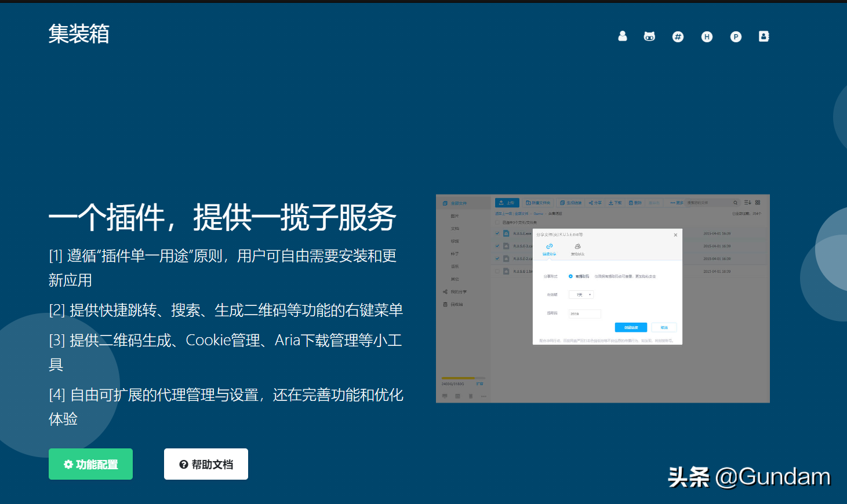Open the 7天 validity period dropdown
Viewport: 847px width, 504px height.
pos(581,294)
